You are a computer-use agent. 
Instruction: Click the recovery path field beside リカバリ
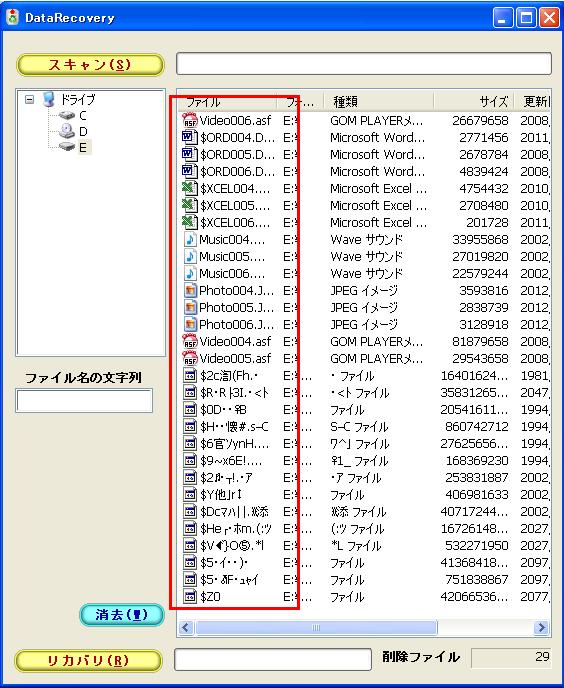[273, 659]
